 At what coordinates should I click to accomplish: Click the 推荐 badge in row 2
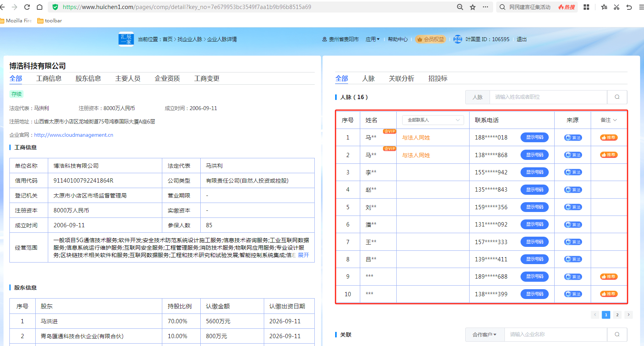pos(609,155)
